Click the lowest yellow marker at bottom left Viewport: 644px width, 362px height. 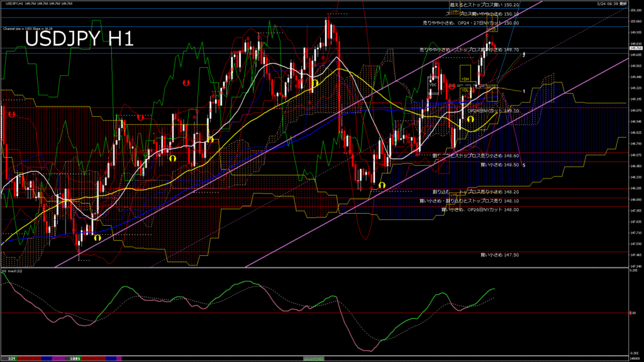tap(97, 238)
